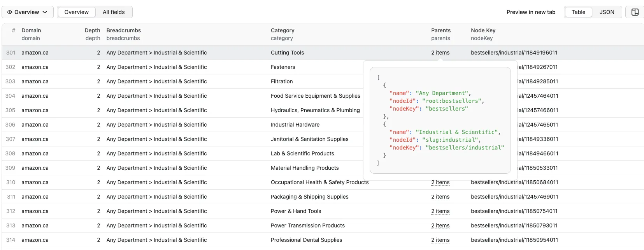The width and height of the screenshot is (644, 250).
Task: Click the Parents column header
Action: [x=441, y=30]
